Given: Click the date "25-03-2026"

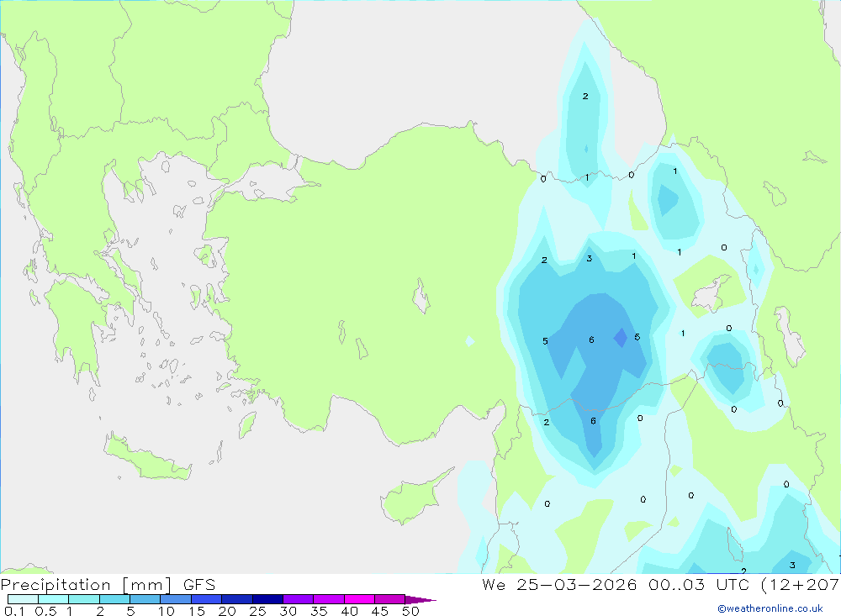Looking at the screenshot, I should pos(577,584).
